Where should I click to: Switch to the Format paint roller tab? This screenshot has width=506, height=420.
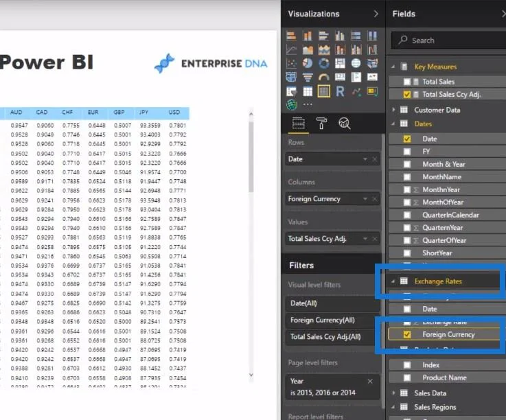pos(321,124)
